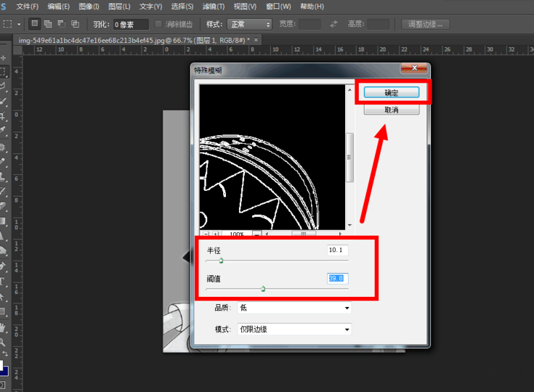
Task: Toggle the 消除锯齿 anti-alias checkbox
Action: pos(158,24)
